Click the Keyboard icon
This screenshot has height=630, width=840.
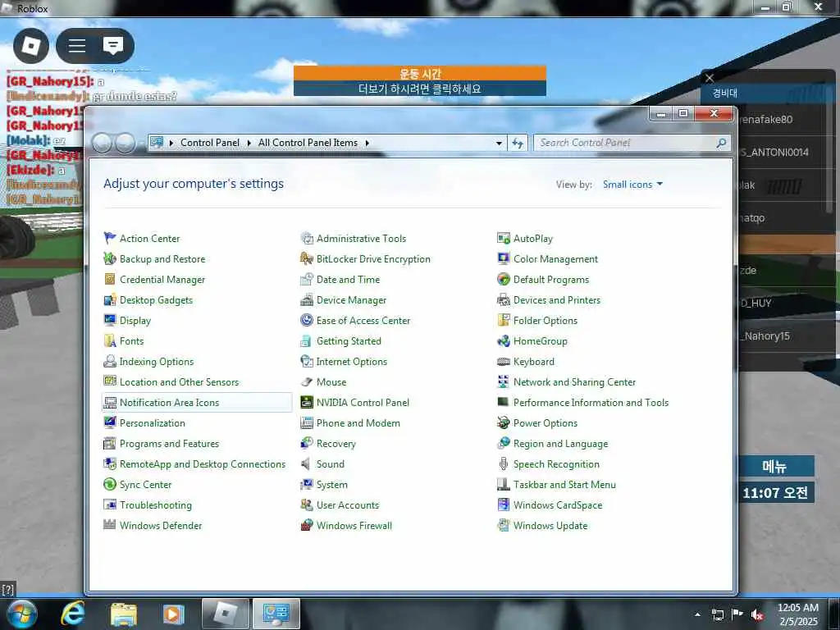tap(504, 362)
